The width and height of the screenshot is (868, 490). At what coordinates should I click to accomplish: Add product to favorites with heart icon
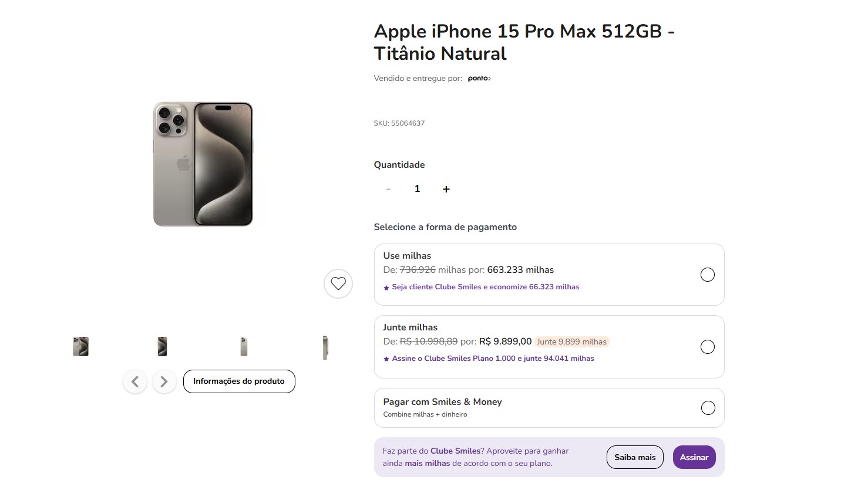point(338,283)
